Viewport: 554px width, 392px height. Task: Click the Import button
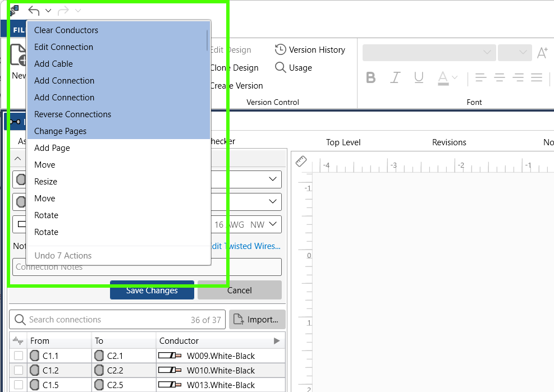pyautogui.click(x=257, y=320)
